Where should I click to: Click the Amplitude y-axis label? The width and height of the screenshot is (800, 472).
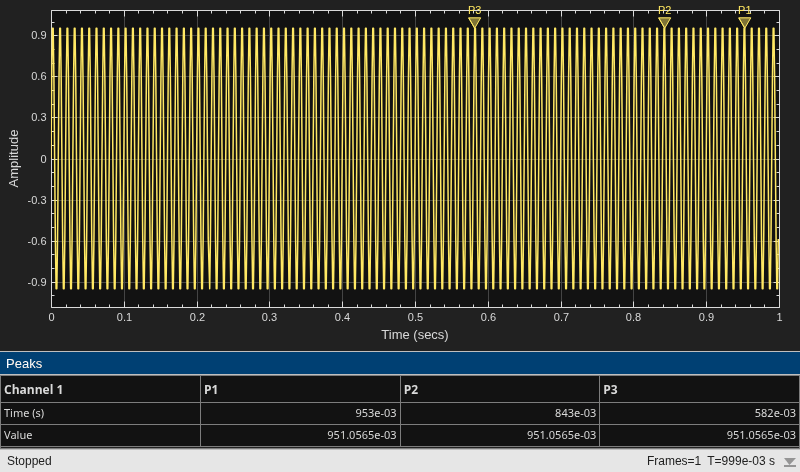point(14,158)
